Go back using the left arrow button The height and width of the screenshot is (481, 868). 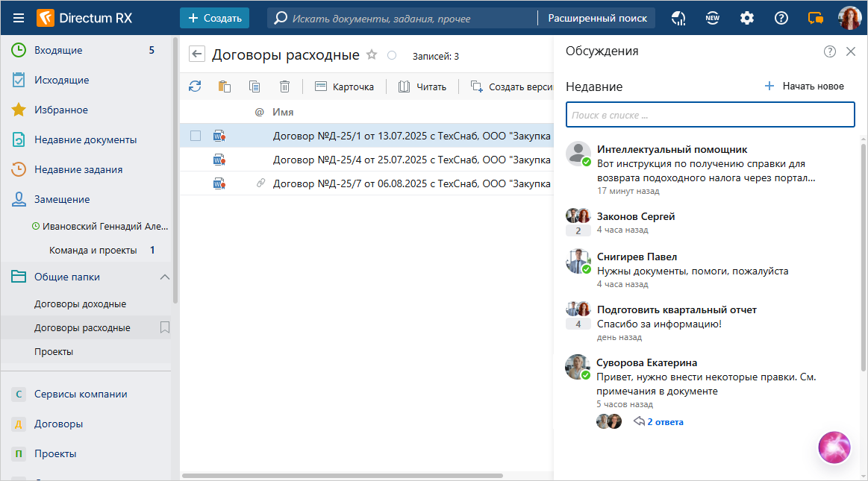(x=197, y=54)
